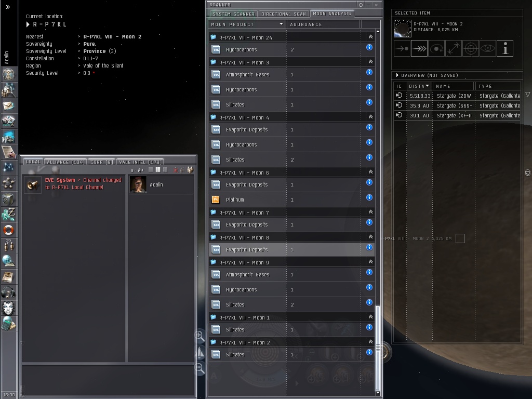Show info for Moon 24 Hydrocarbons
Image resolution: width=532 pixels, height=399 pixels.
click(x=369, y=47)
